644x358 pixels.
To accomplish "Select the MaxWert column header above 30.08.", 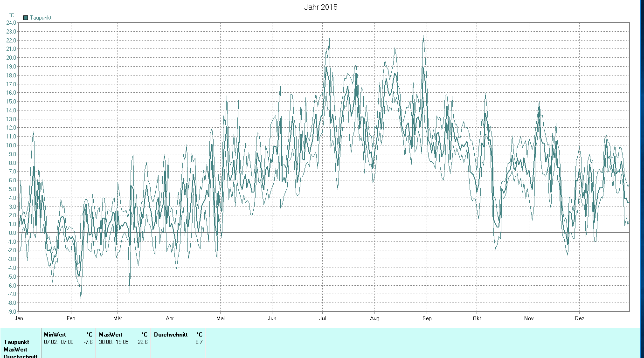I will coord(111,335).
